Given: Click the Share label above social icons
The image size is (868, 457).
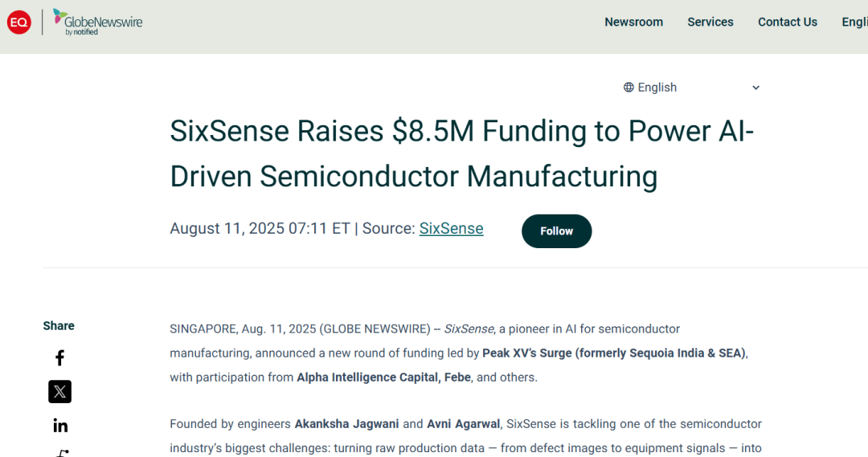Looking at the screenshot, I should [59, 326].
